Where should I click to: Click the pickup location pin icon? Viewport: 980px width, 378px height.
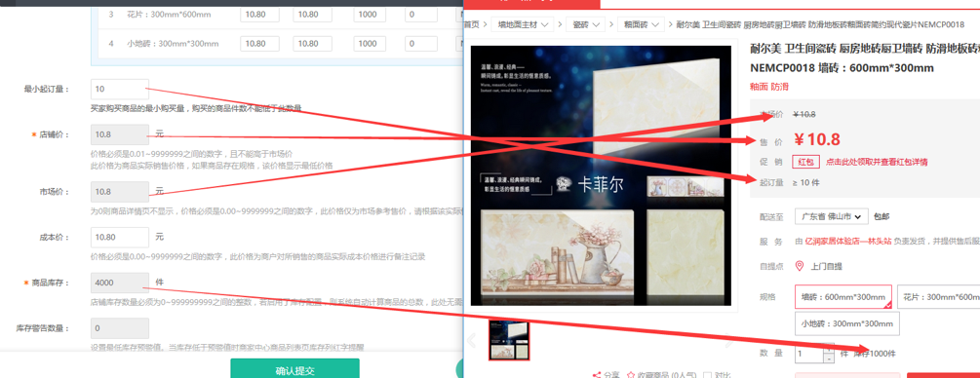coord(799,266)
